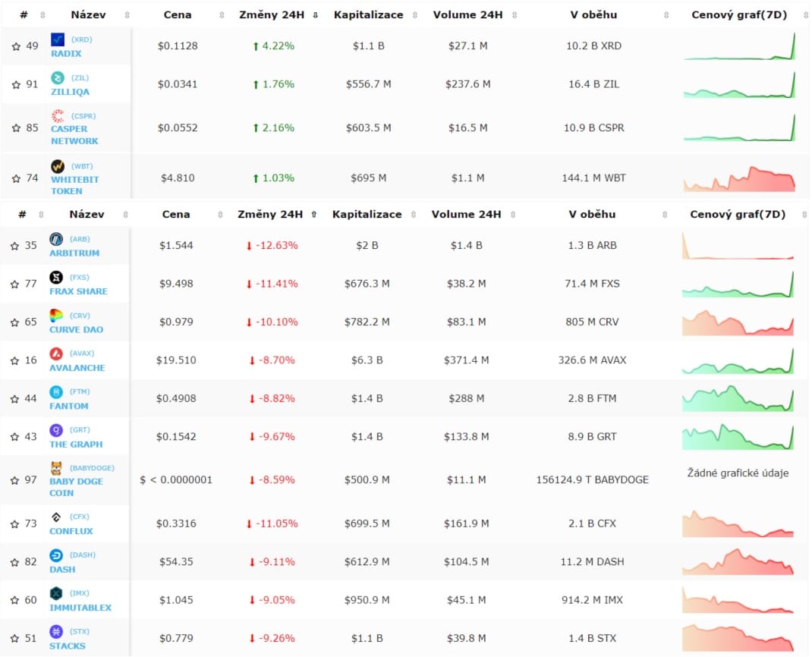Open THE GRAPH coin link

click(76, 445)
